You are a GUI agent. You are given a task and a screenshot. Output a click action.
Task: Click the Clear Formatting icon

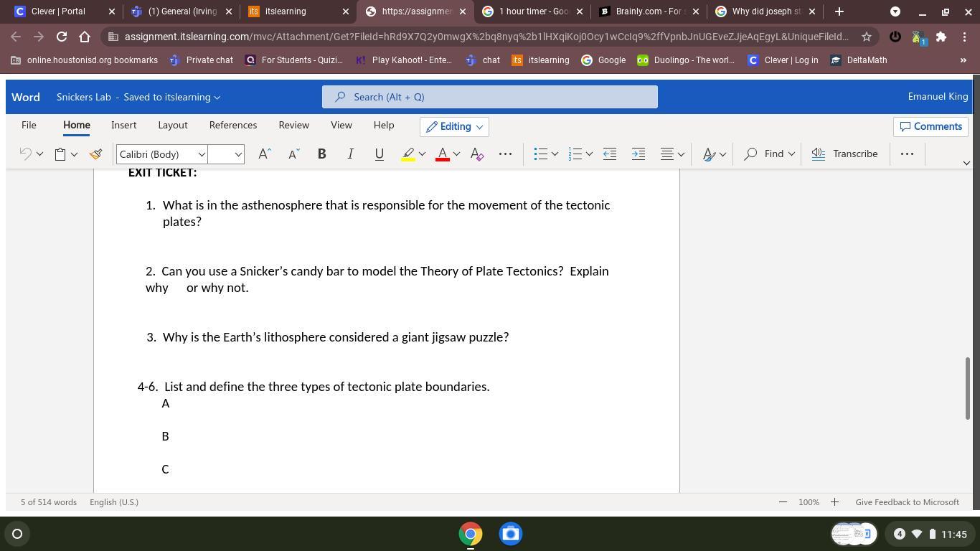[477, 154]
